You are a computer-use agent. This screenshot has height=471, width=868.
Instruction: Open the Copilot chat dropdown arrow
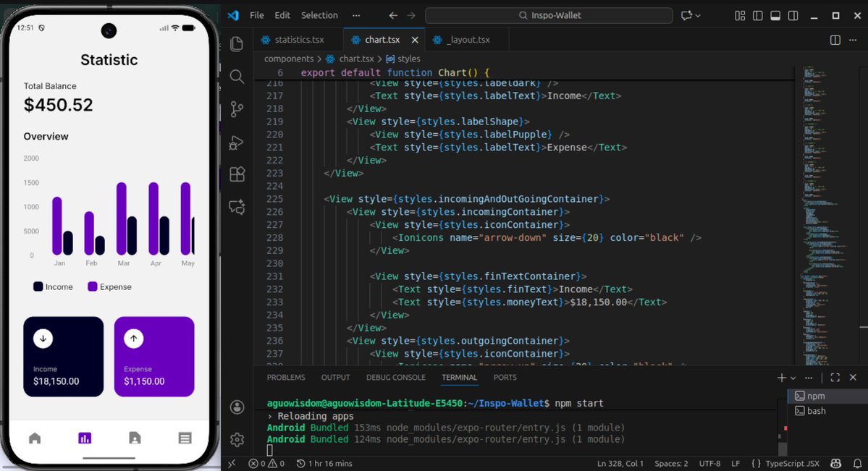(698, 15)
